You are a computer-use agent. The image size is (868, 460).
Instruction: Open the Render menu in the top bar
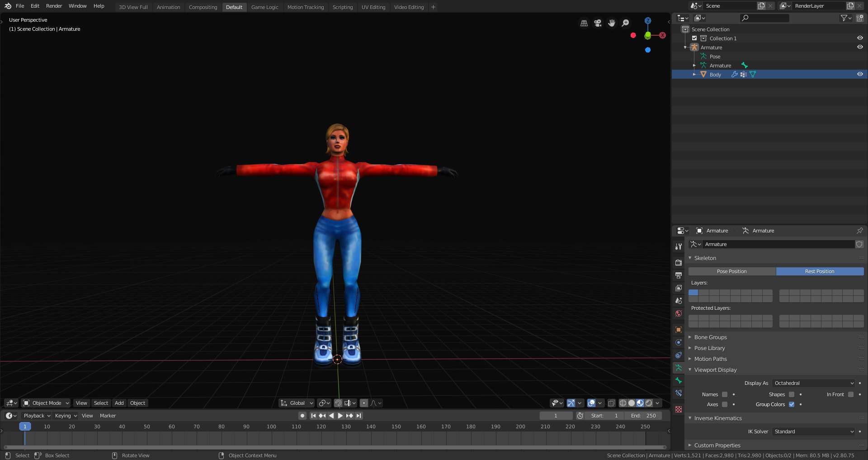[x=54, y=6]
